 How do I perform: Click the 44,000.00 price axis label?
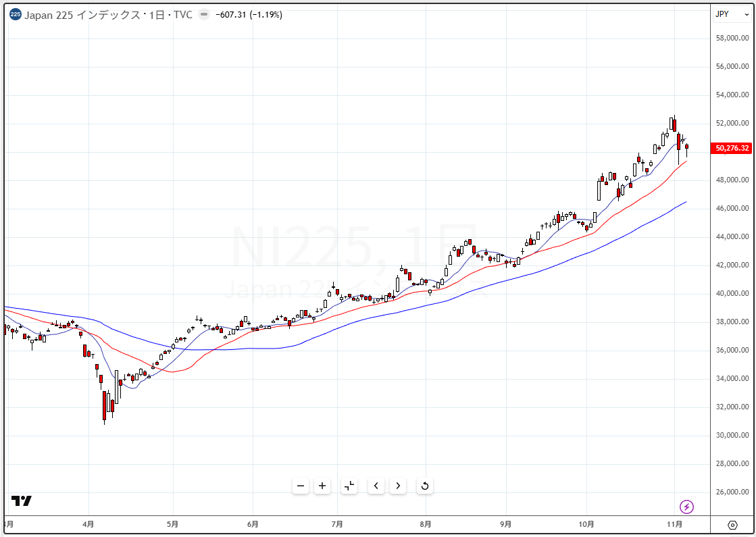(x=731, y=237)
